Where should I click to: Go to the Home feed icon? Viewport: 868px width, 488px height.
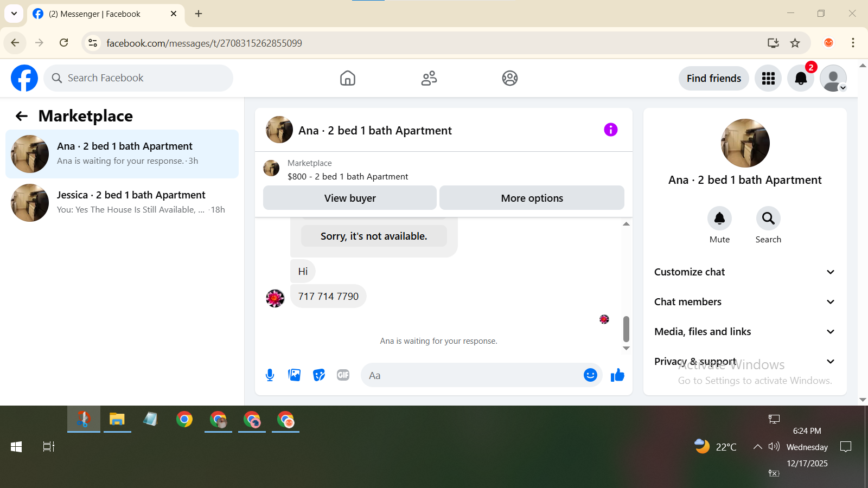click(348, 78)
